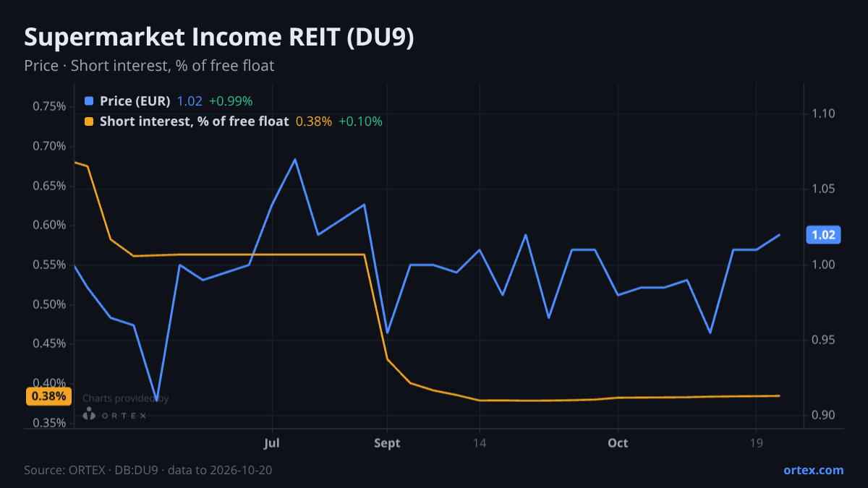This screenshot has height=488, width=868.
Task: Click the '14' x-axis date label
Action: 479,442
